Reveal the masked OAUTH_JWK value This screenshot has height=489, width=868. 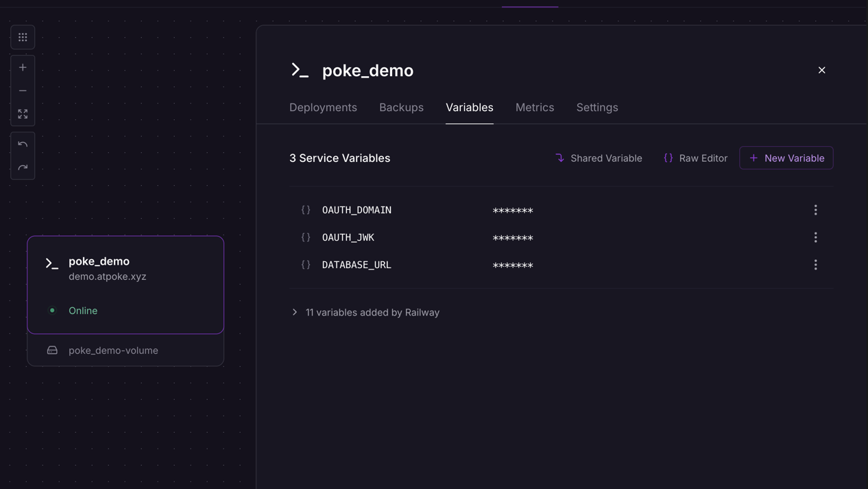click(513, 238)
